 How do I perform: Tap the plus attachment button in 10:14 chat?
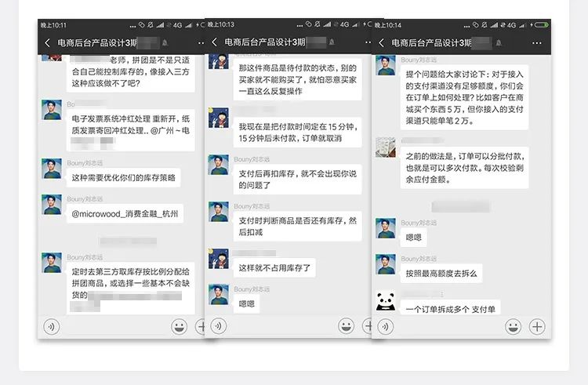click(x=537, y=327)
